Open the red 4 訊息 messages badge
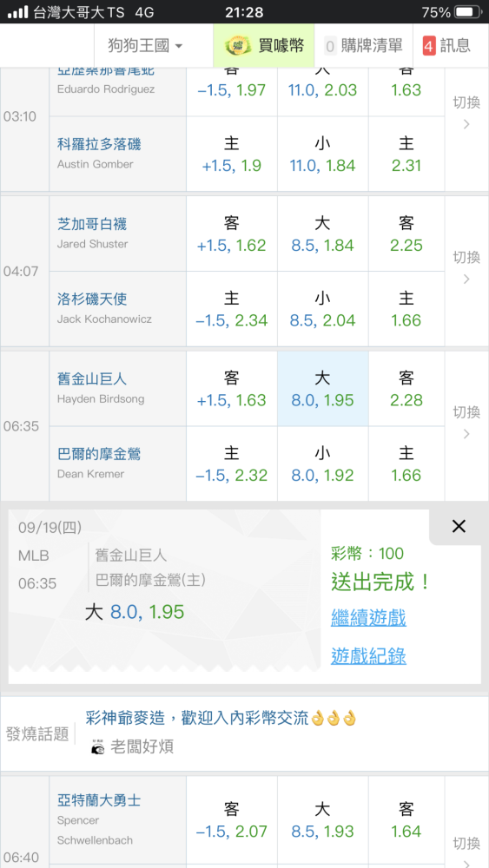This screenshot has height=868, width=489. 429,45
